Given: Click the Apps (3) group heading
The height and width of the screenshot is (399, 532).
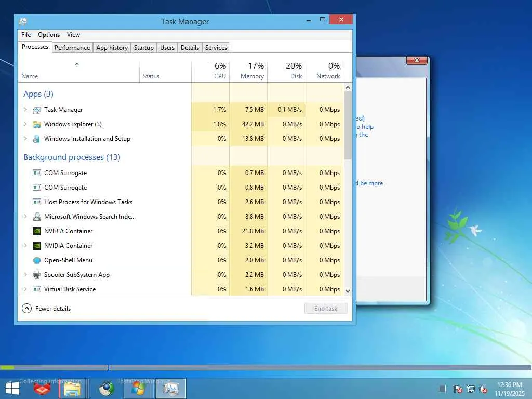Looking at the screenshot, I should 38,94.
